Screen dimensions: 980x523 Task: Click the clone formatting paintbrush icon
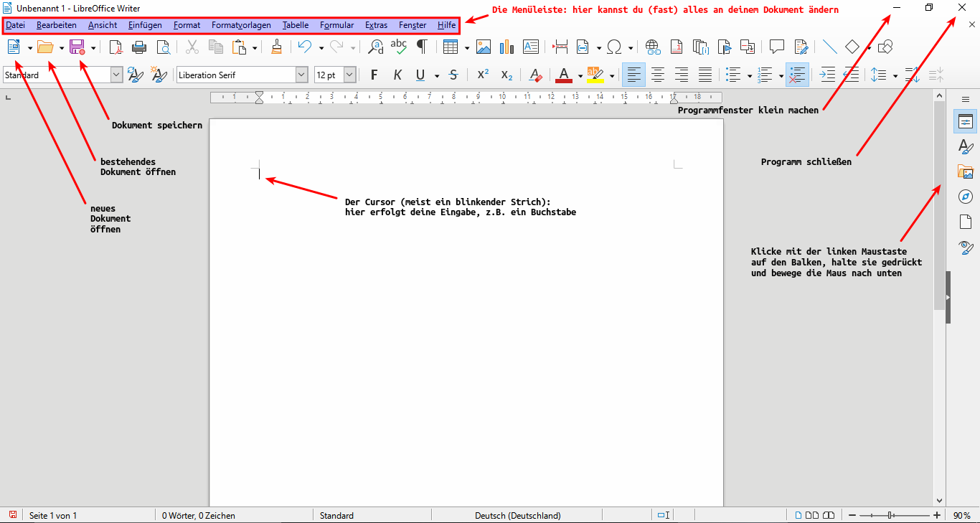coord(276,47)
